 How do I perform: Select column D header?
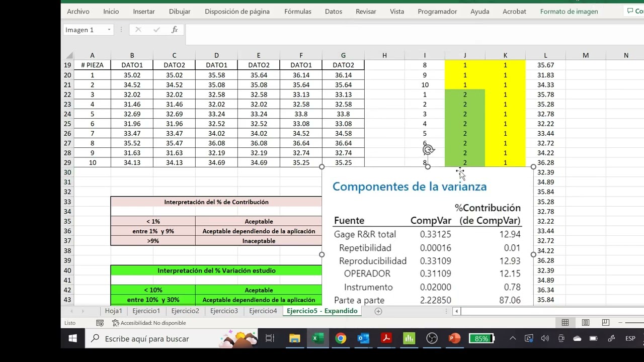tap(216, 55)
